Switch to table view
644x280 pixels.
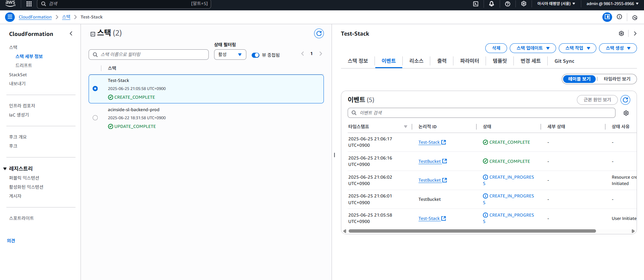click(579, 79)
